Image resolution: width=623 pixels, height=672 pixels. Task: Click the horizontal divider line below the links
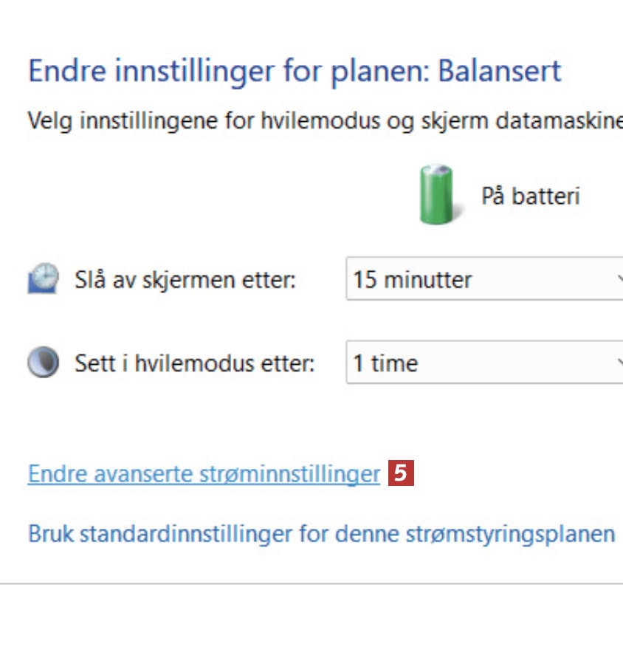(x=311, y=583)
